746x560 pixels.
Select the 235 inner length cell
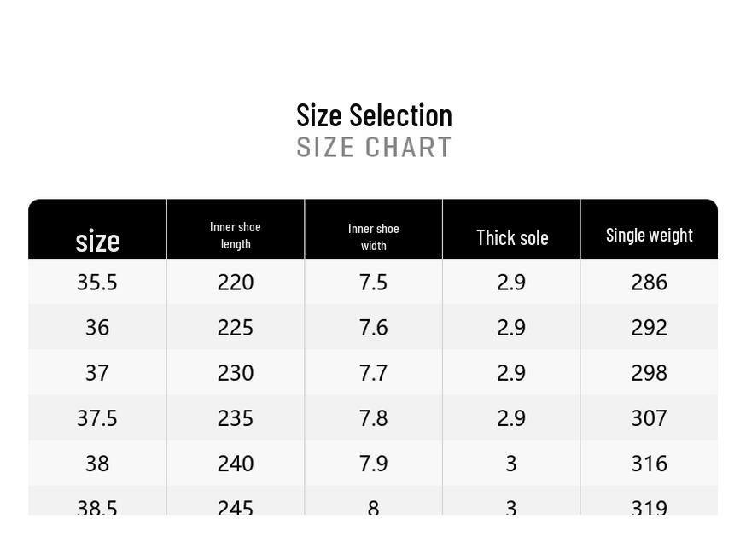point(236,418)
